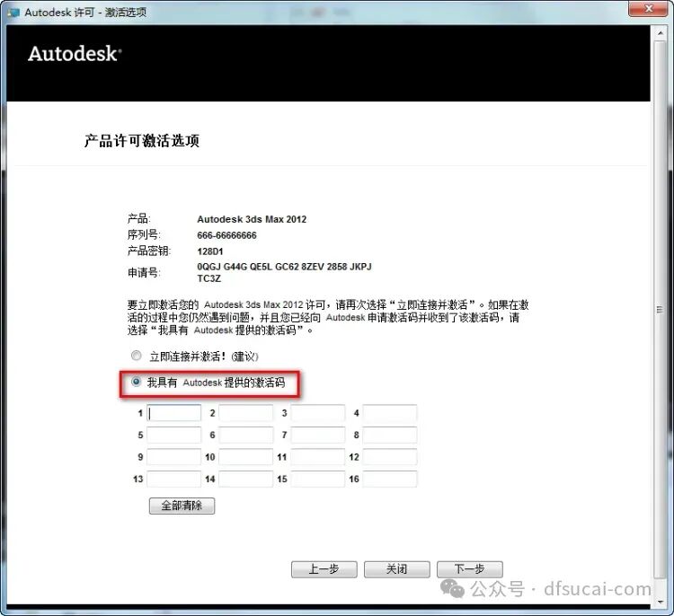The width and height of the screenshot is (674, 616).
Task: Click the vertical scrollbar thumb
Action: coord(660,309)
